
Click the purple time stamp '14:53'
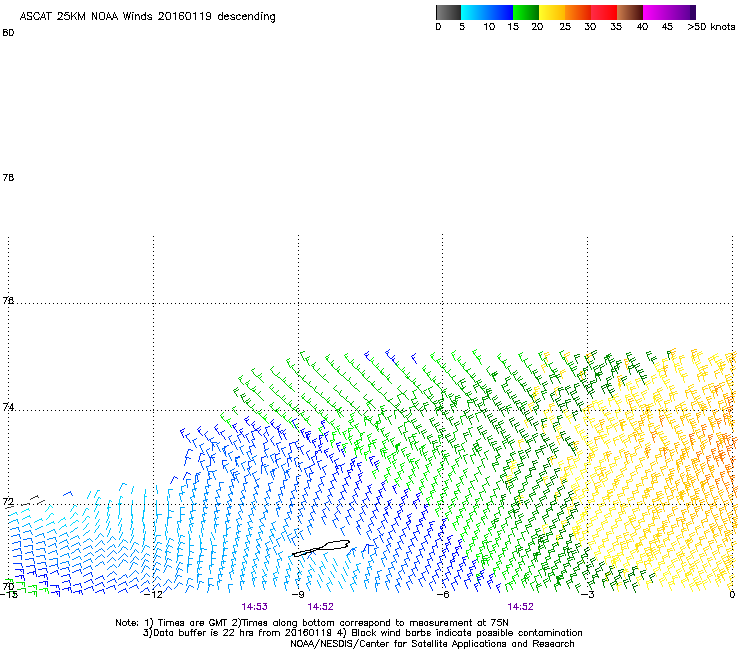coord(254,607)
